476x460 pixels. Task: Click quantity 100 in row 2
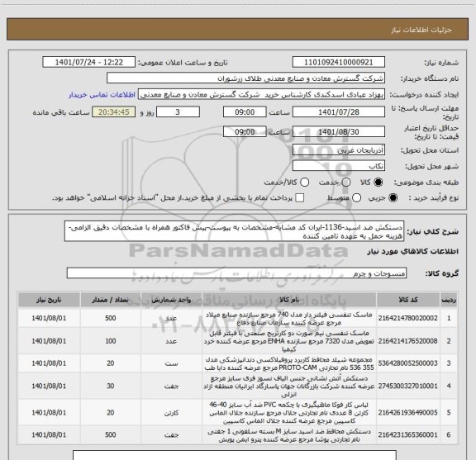(x=111, y=341)
